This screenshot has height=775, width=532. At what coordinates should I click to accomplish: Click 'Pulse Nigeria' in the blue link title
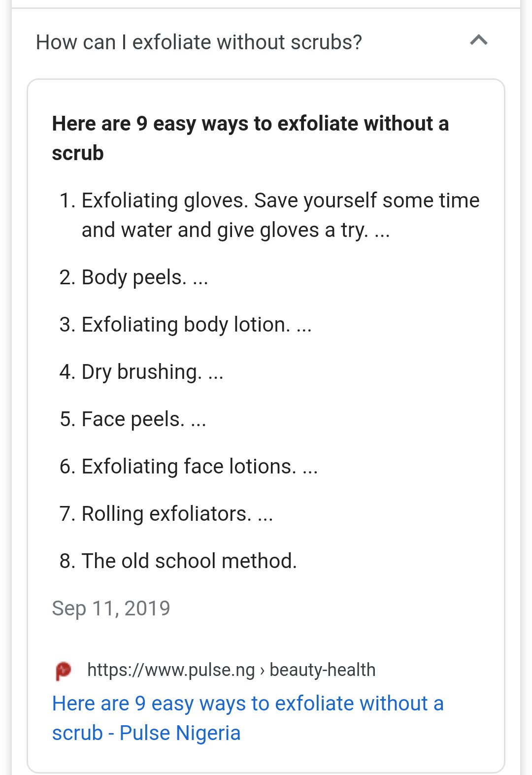[180, 733]
